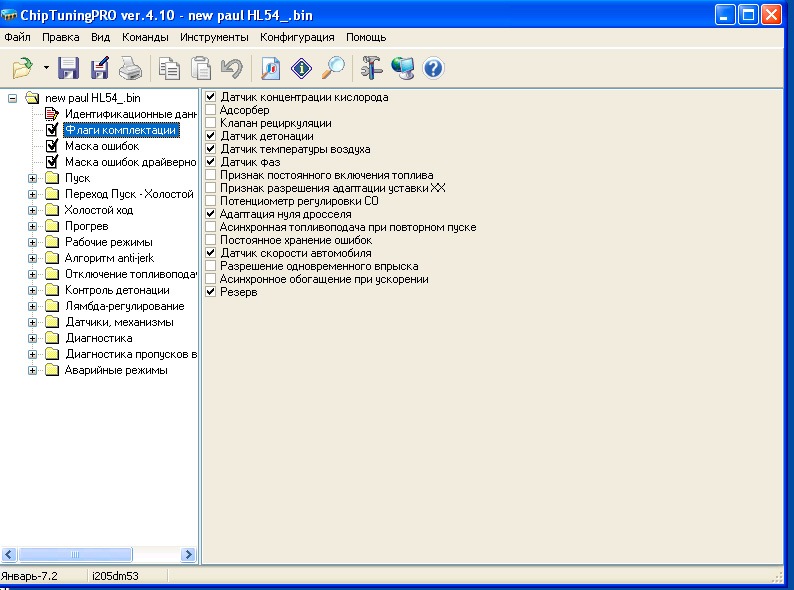Click Январь-7.2 in status bar
Image resolution: width=794 pixels, height=590 pixels.
[x=29, y=576]
